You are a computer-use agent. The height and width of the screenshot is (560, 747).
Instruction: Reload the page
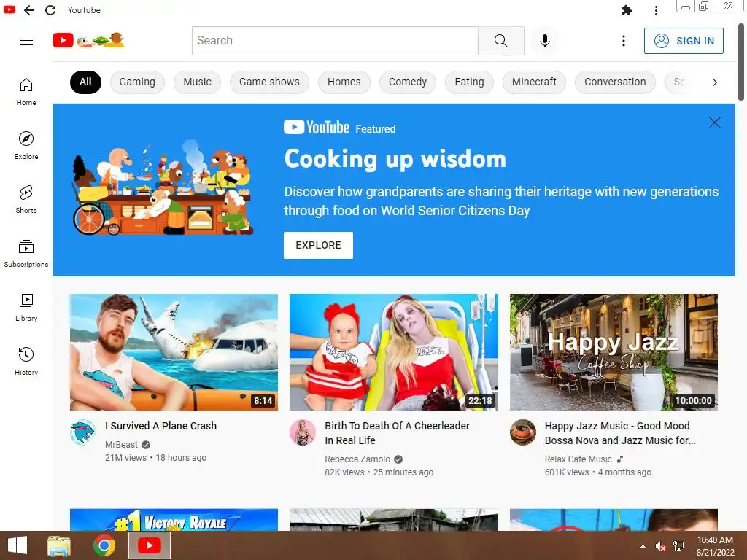[x=50, y=10]
